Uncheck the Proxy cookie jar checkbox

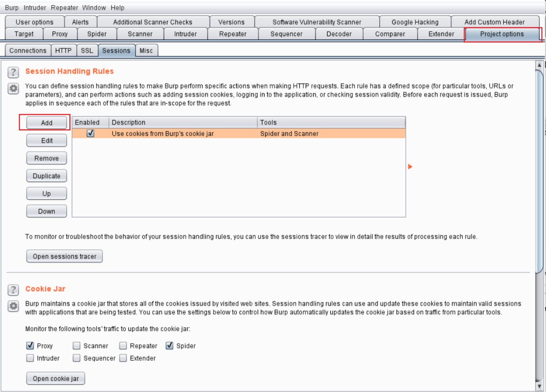point(30,346)
